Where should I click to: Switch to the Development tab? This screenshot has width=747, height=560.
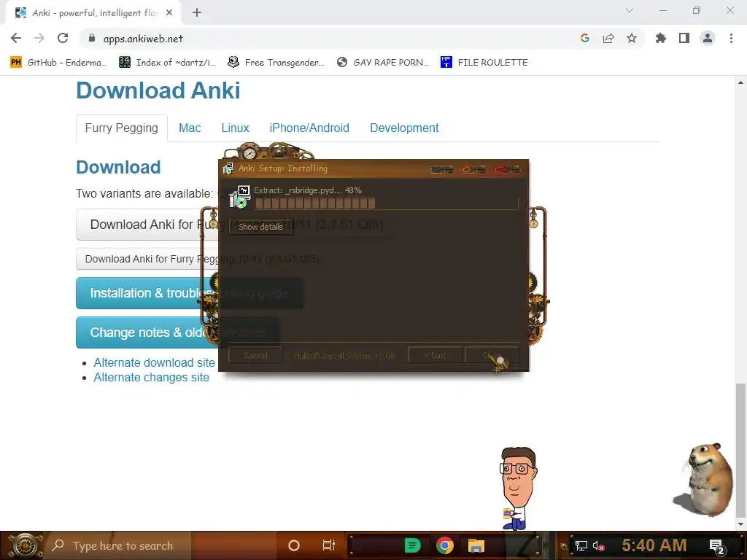(404, 128)
